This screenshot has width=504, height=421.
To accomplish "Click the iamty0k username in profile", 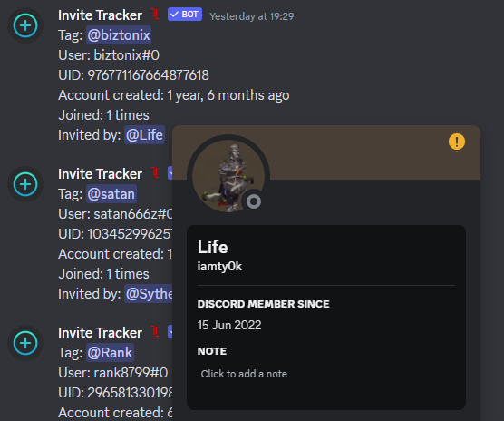I will [219, 267].
